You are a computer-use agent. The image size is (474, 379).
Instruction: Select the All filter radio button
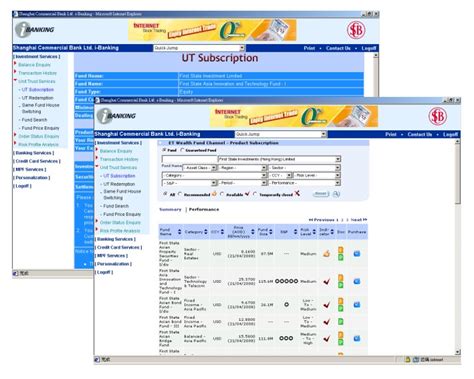point(165,194)
